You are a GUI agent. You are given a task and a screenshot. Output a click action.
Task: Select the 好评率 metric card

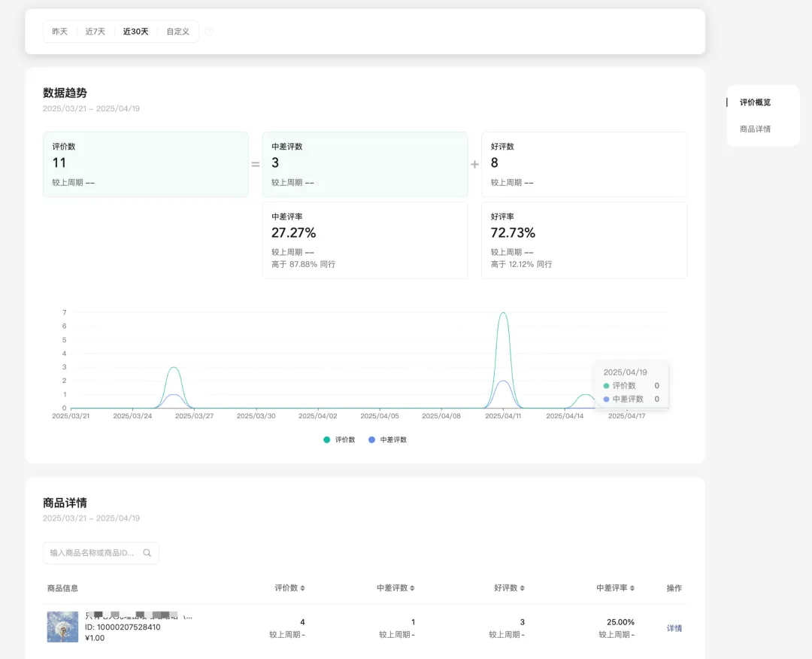(x=584, y=241)
